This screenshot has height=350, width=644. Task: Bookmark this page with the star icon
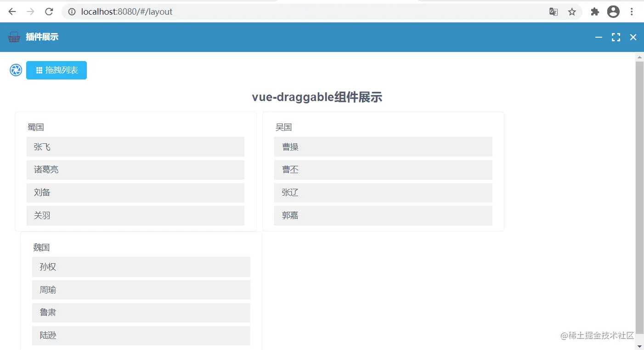tap(572, 12)
